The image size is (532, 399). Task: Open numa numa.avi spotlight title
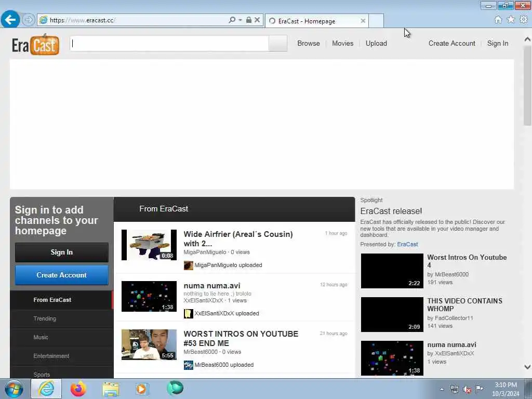point(451,345)
